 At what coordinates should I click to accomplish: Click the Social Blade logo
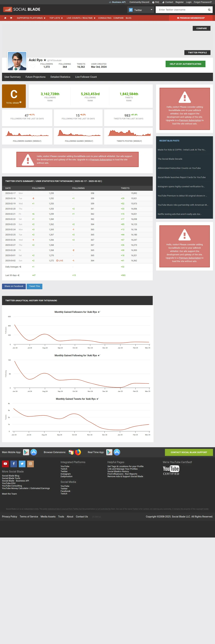click(x=22, y=10)
